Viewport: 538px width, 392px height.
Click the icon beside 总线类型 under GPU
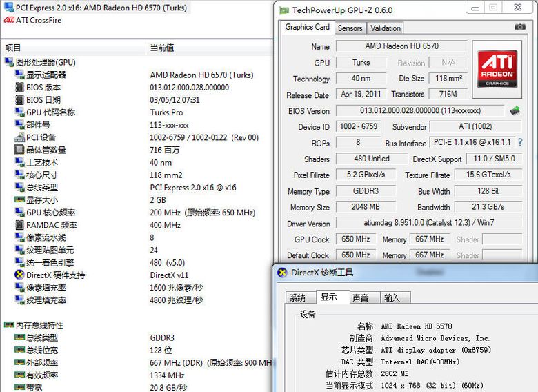coord(19,188)
